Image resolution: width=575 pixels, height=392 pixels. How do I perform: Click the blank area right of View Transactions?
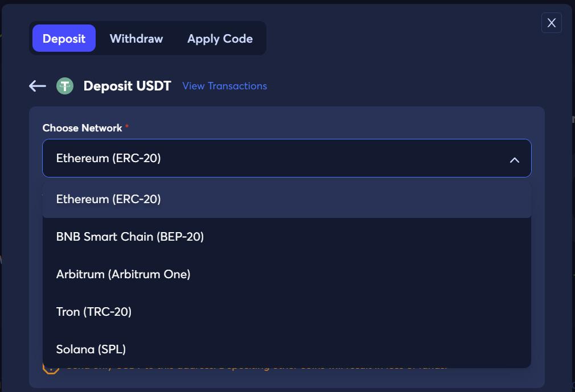[x=404, y=86]
